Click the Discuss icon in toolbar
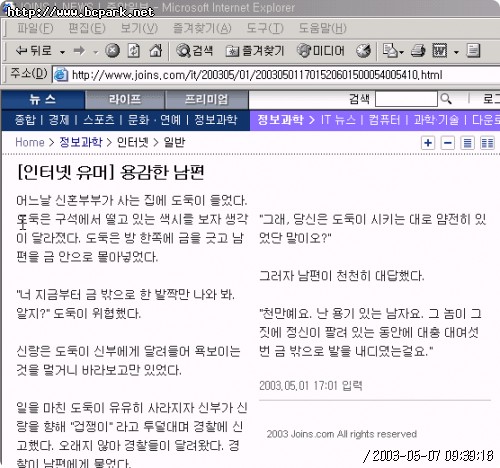 [x=473, y=51]
